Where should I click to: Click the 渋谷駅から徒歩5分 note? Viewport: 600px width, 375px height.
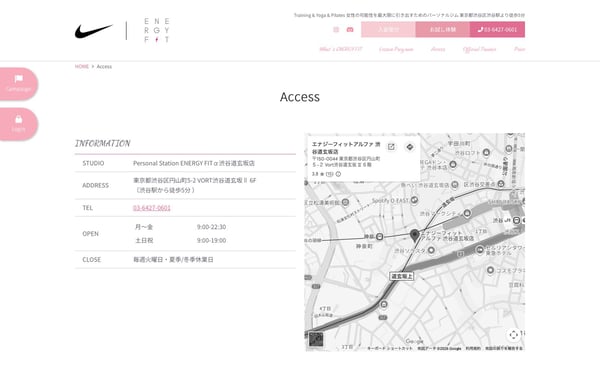(x=165, y=190)
